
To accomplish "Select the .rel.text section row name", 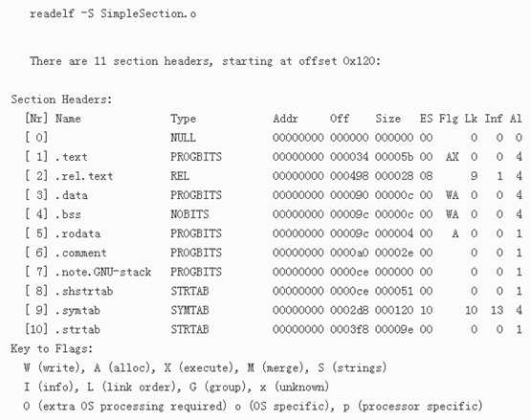I will tap(84, 176).
